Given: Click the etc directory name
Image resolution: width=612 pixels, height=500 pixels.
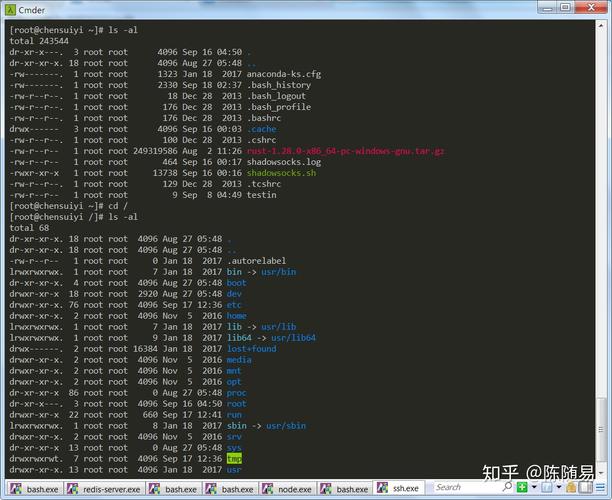Looking at the screenshot, I should click(x=234, y=305).
